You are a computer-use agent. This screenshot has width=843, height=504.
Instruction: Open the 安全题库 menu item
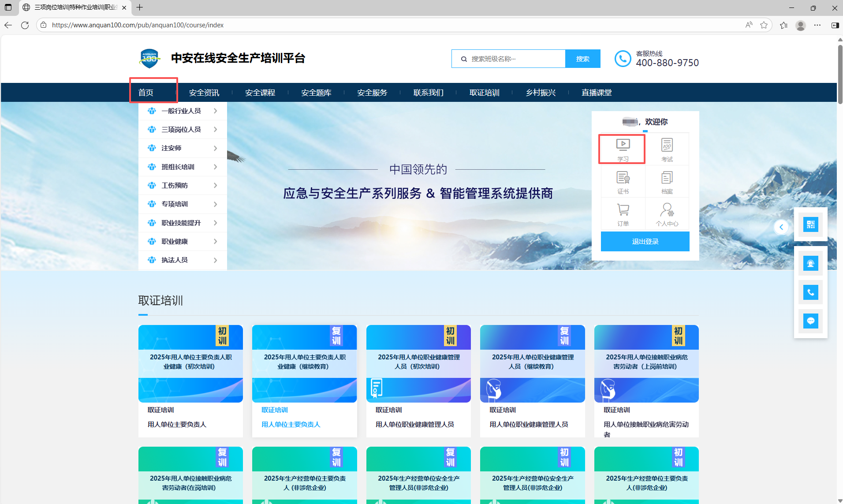[316, 93]
